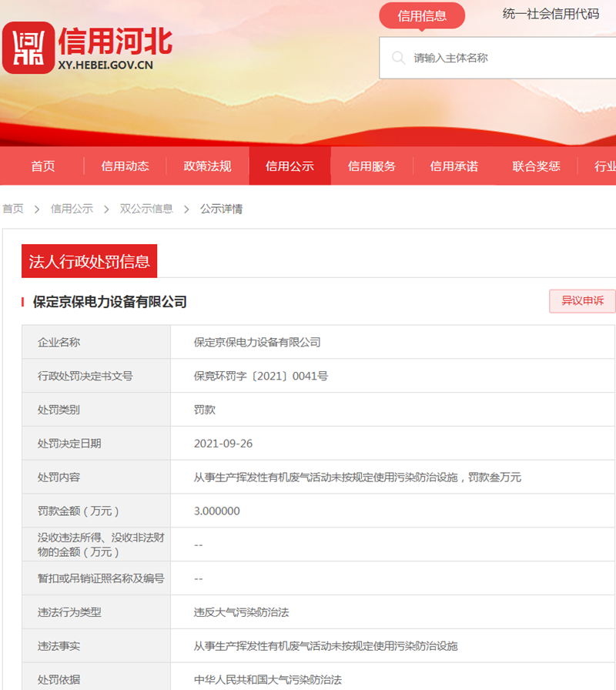This screenshot has height=690, width=616.
Task: Select the 统一社会信用代码 search tab
Action: point(551,14)
